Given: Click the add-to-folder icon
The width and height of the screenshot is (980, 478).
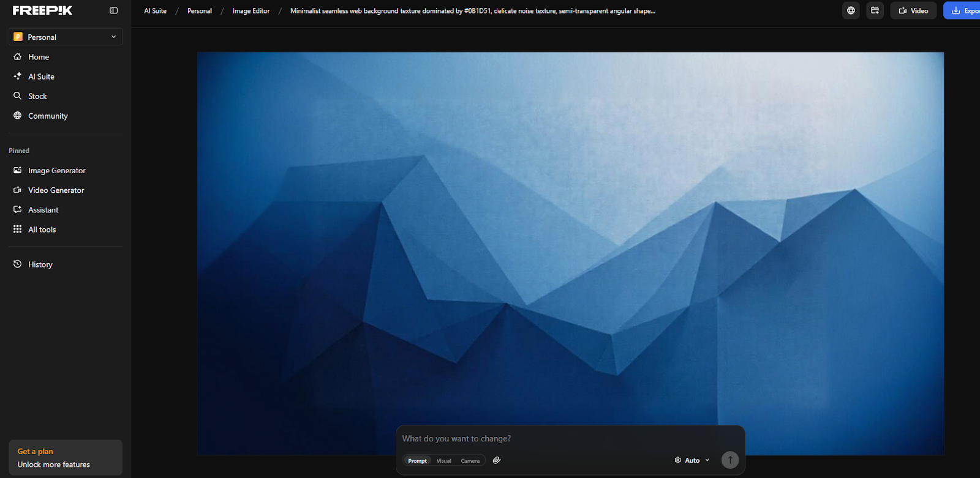Looking at the screenshot, I should point(875,10).
